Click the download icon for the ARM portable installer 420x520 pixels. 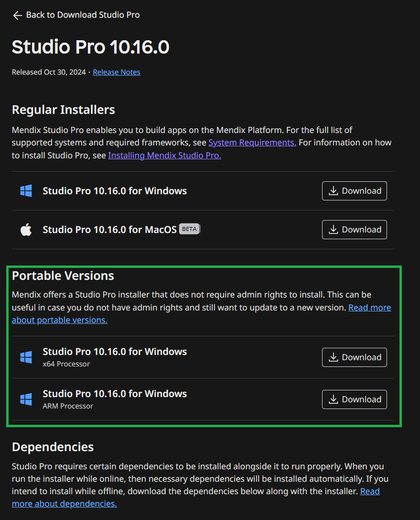point(334,399)
